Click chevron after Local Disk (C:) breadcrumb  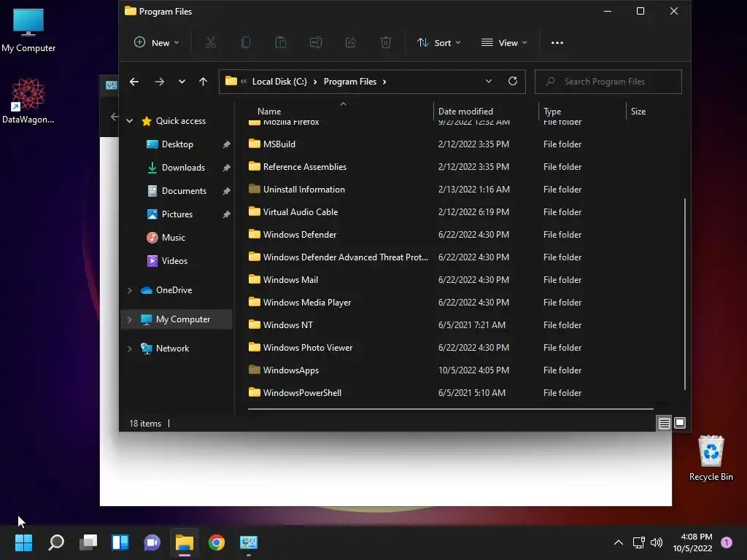click(315, 82)
